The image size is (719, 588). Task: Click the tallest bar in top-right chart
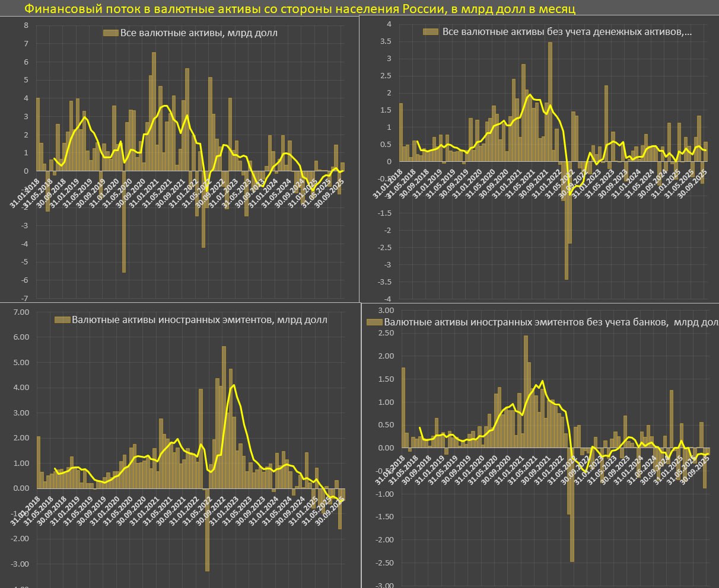point(550,101)
